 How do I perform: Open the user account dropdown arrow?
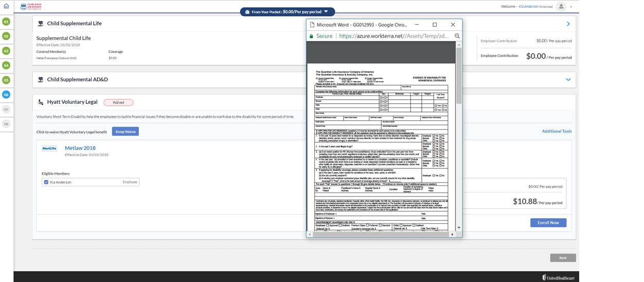click(x=571, y=7)
